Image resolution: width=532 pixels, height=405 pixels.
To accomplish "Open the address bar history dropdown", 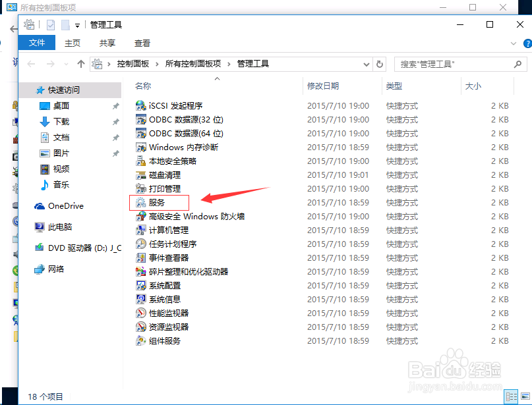I will (x=366, y=64).
